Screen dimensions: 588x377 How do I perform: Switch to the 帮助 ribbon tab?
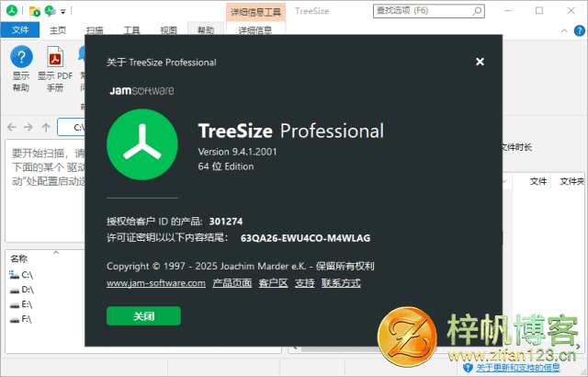206,30
